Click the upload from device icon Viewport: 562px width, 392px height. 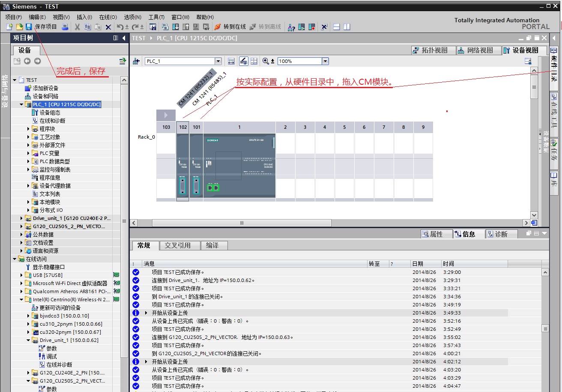click(186, 27)
